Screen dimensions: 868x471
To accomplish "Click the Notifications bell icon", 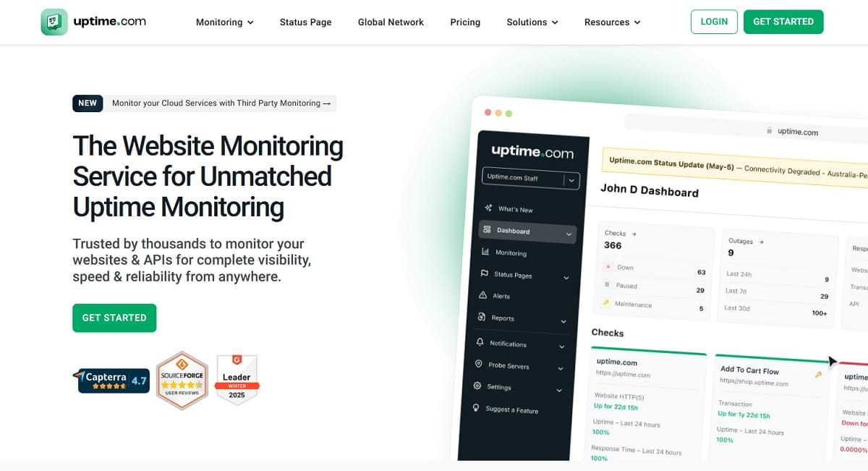I will 480,342.
